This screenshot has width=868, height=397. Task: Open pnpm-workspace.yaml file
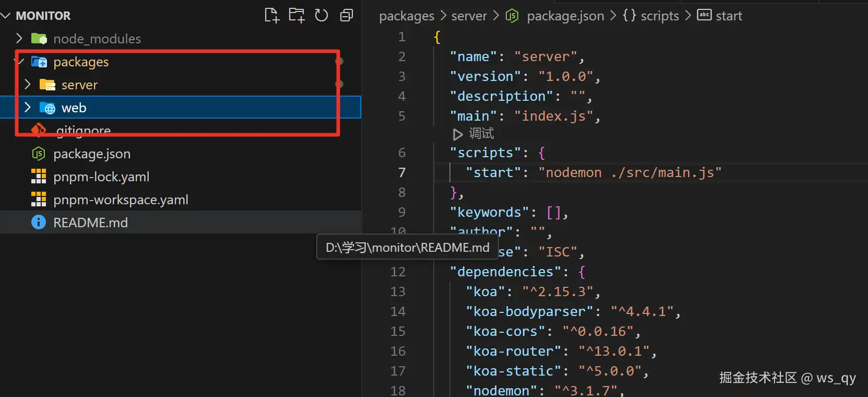(x=121, y=200)
